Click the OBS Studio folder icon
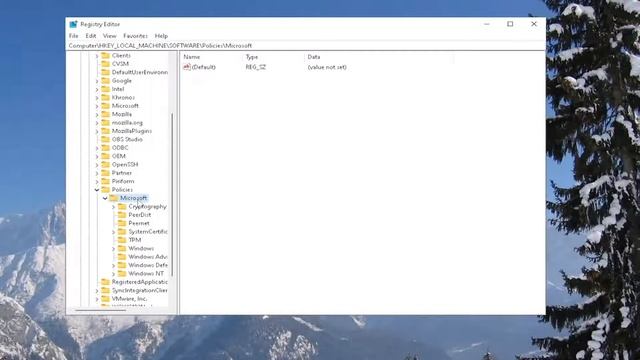640x360 pixels. 106,139
